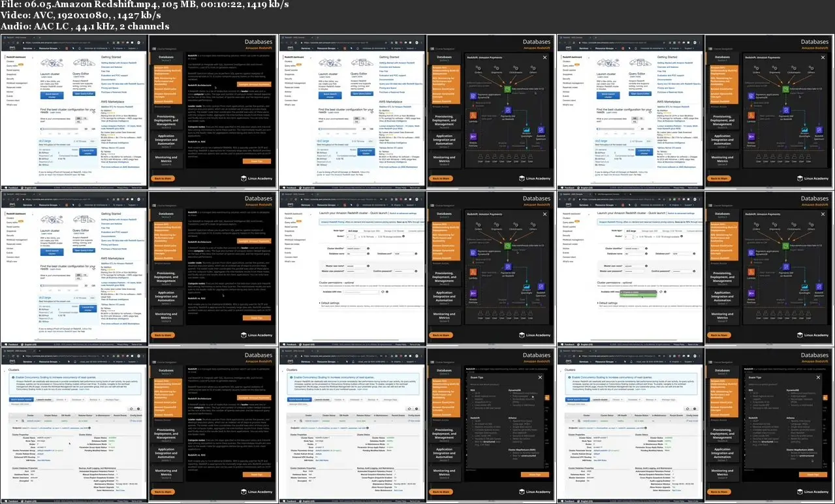The image size is (835, 504).
Task: Click Nodes number stepper in center thumbnail
Action: pos(353,236)
